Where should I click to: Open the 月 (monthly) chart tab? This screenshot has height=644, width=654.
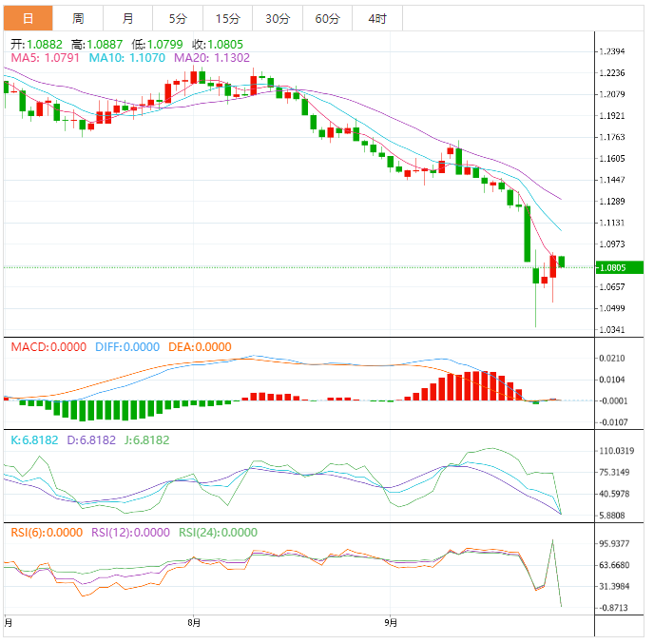coord(127,18)
